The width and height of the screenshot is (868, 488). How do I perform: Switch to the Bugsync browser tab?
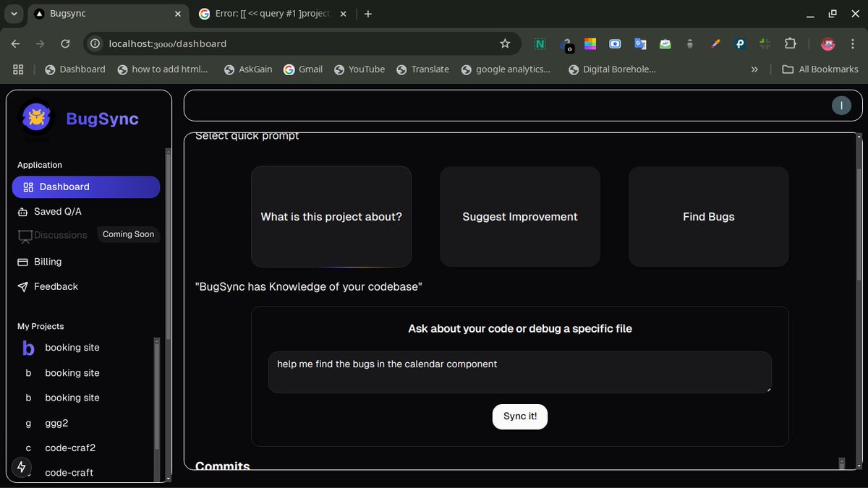(109, 14)
